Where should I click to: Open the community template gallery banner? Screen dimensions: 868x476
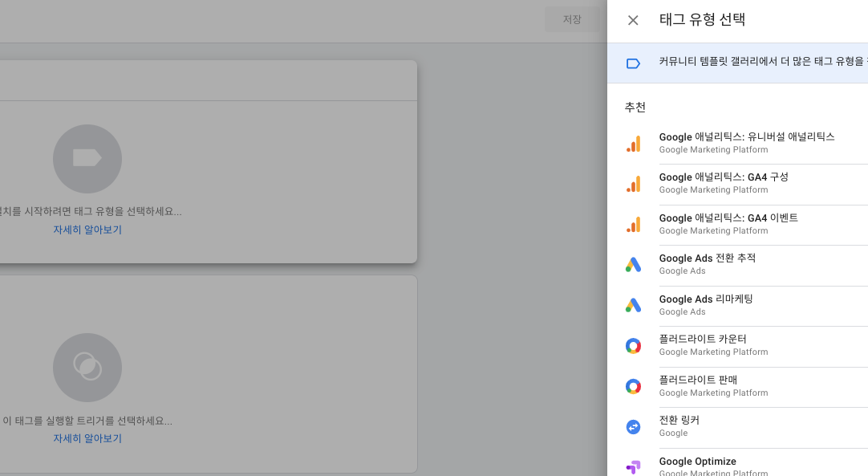(737, 63)
